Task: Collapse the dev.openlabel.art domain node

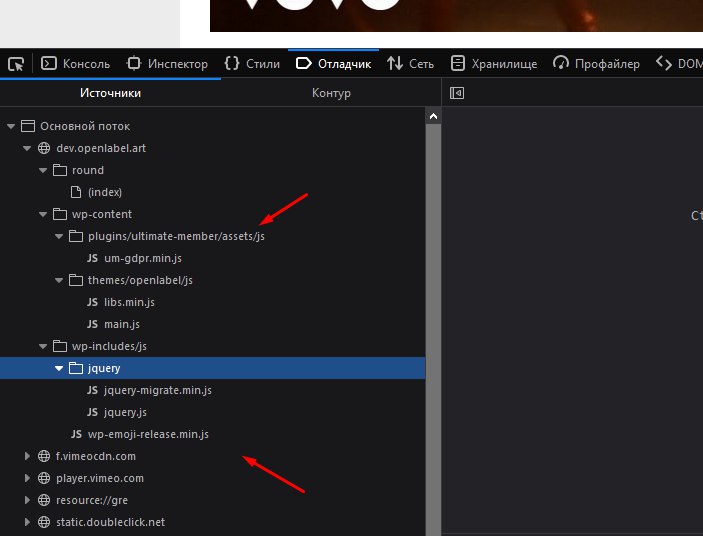Action: tap(27, 148)
